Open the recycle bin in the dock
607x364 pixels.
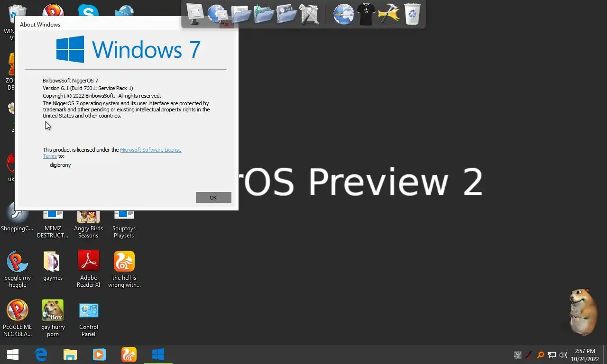point(412,14)
